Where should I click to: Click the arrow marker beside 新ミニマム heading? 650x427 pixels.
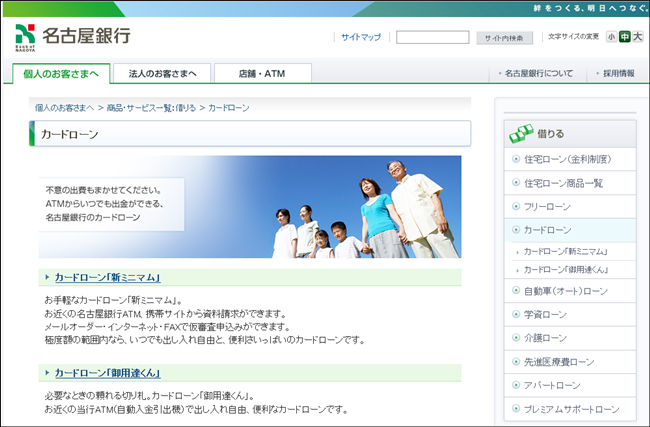(47, 277)
